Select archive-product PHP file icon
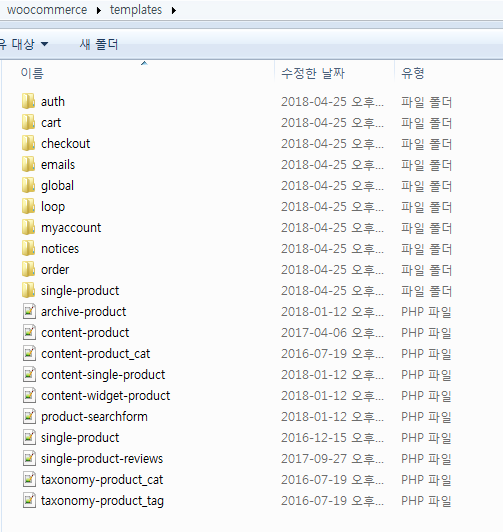Screen dimensions: 503x532 point(29,311)
